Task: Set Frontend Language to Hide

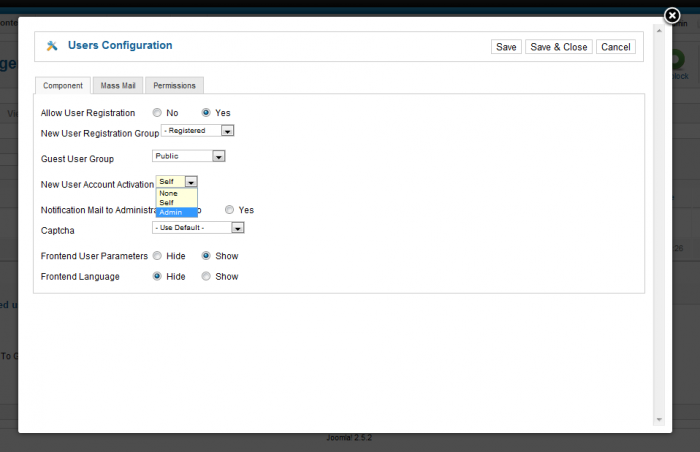Action: 157,276
